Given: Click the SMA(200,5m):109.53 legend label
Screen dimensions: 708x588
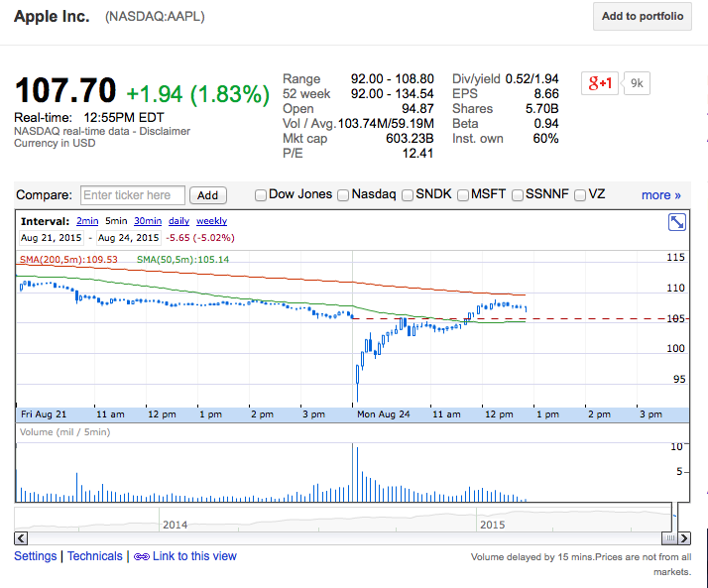Looking at the screenshot, I should [x=68, y=260].
